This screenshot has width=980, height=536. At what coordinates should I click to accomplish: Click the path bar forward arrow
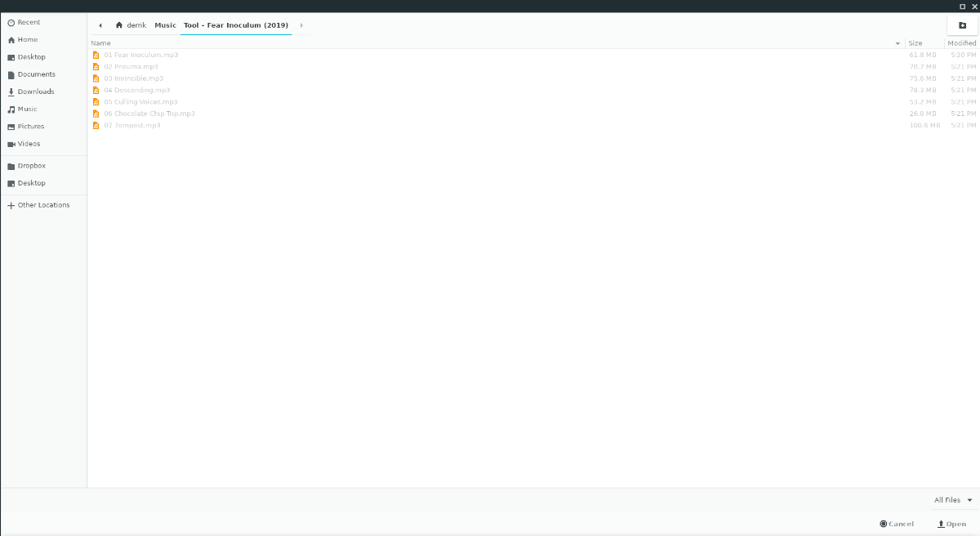click(301, 25)
